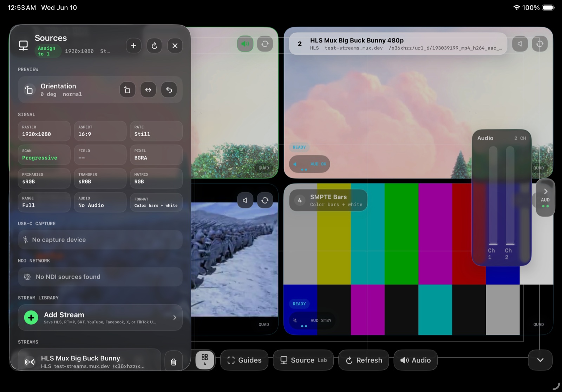562x392 pixels.
Task: Click the READY badge on SMPTE Bars tile
Action: tap(299, 304)
